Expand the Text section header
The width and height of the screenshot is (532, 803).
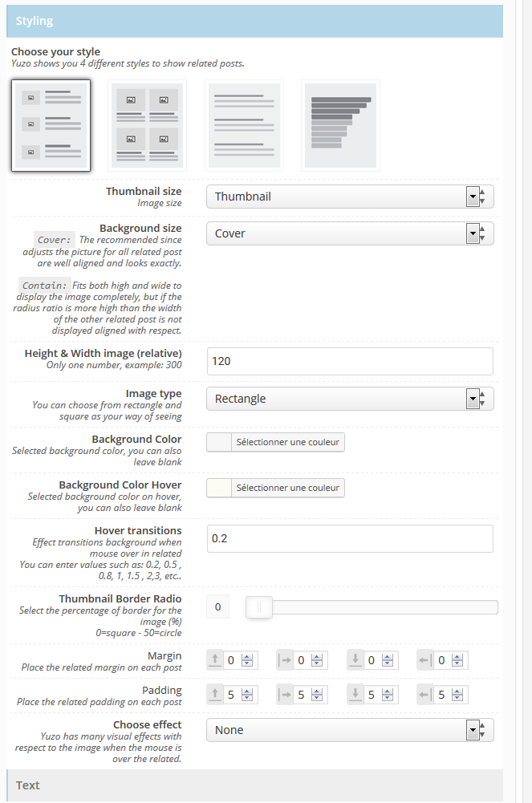pyautogui.click(x=254, y=785)
